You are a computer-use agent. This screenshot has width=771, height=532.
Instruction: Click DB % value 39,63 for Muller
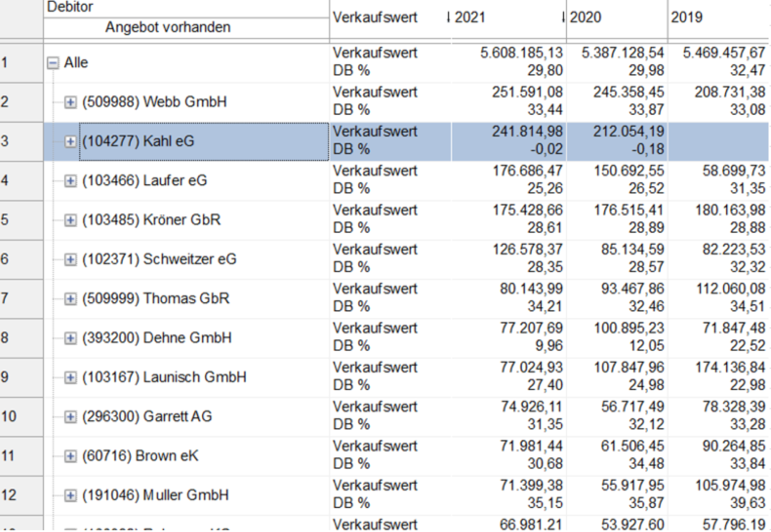[748, 504]
